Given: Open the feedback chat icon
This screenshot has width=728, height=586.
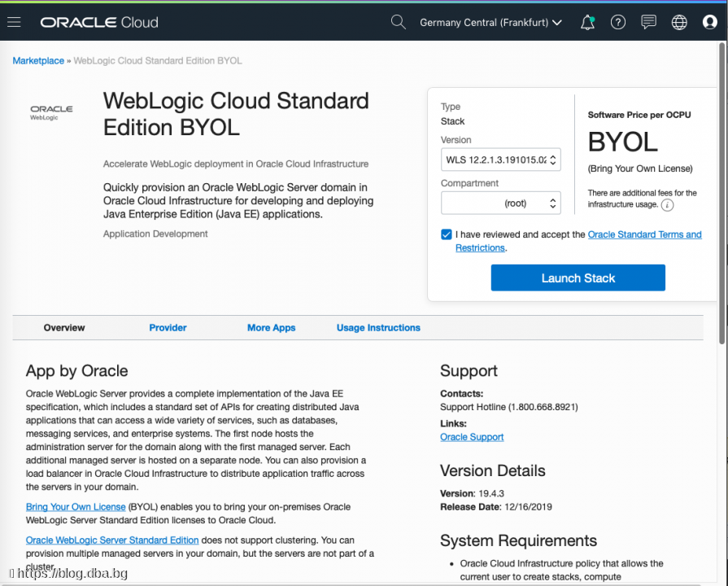Looking at the screenshot, I should [648, 22].
